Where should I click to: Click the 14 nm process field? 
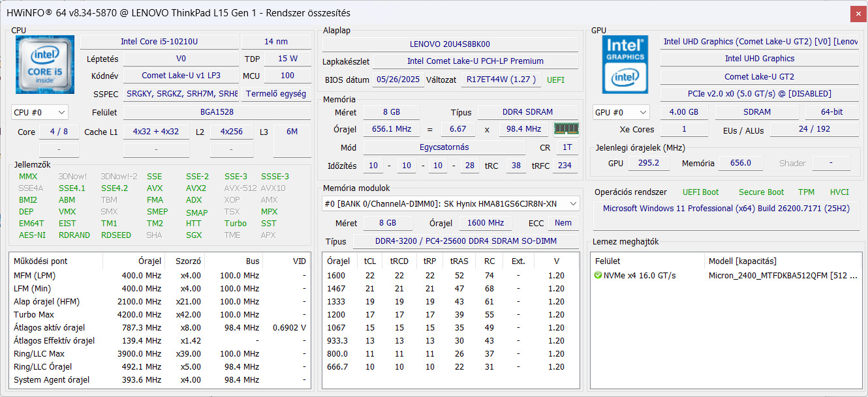(x=276, y=42)
